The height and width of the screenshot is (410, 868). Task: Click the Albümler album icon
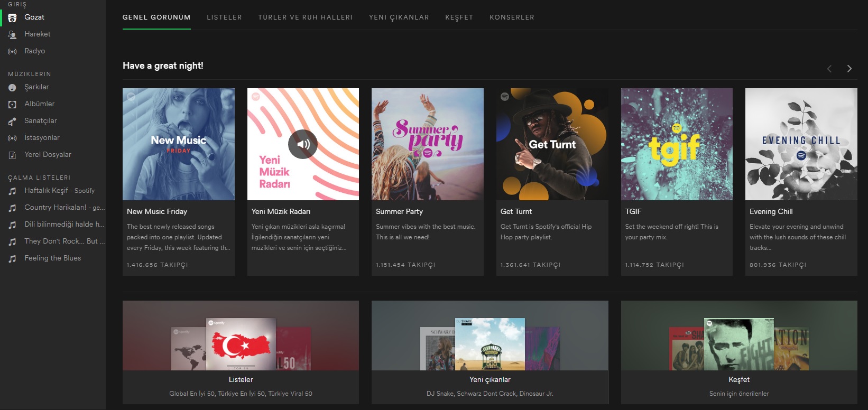pyautogui.click(x=12, y=104)
